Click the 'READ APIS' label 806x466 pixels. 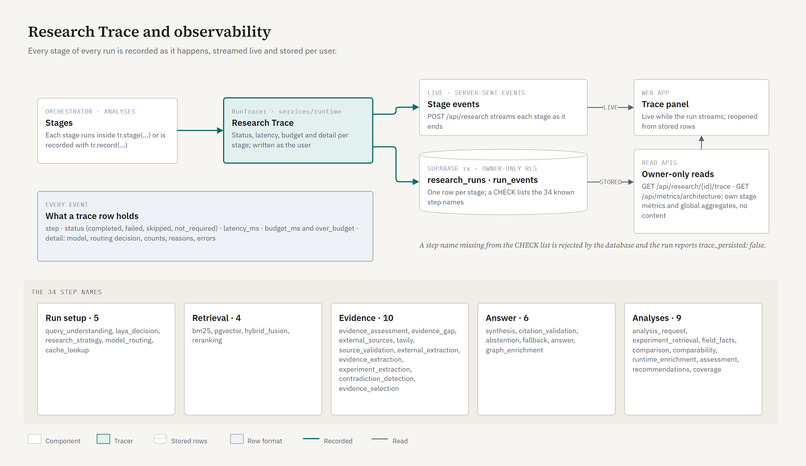[659, 163]
